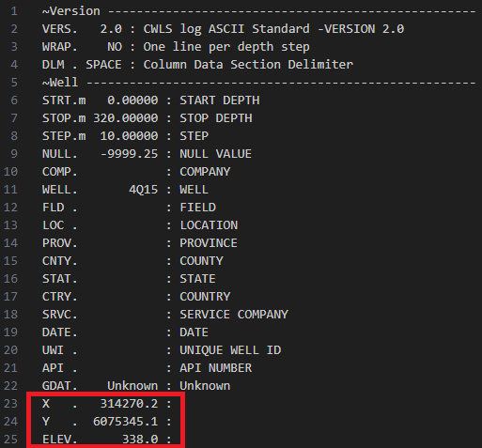Click the NULL value -9999.25
This screenshot has height=448, width=482.
point(129,154)
